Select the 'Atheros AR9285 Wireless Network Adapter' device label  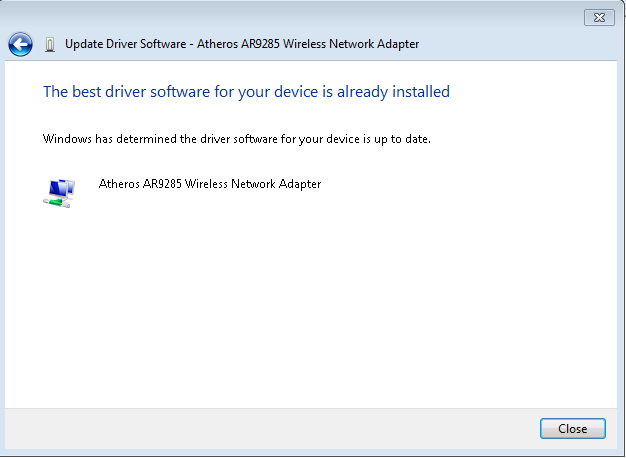coord(210,184)
